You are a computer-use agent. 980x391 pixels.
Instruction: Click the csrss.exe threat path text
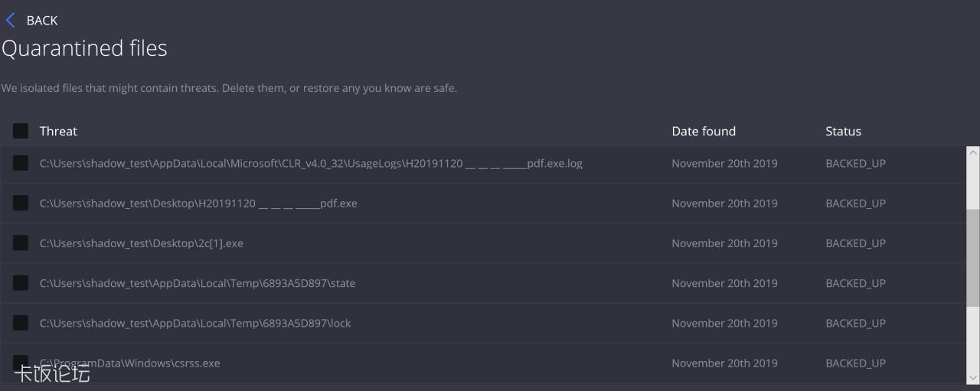pyautogui.click(x=130, y=363)
